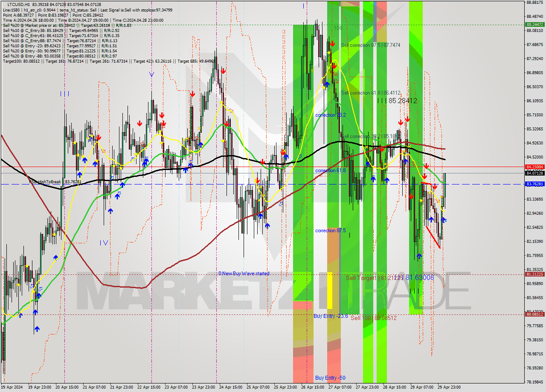Image resolution: width=546 pixels, height=392 pixels.
Task: Click the 'Sell correction 87.5 | 87.7474' label
Action: click(371, 45)
